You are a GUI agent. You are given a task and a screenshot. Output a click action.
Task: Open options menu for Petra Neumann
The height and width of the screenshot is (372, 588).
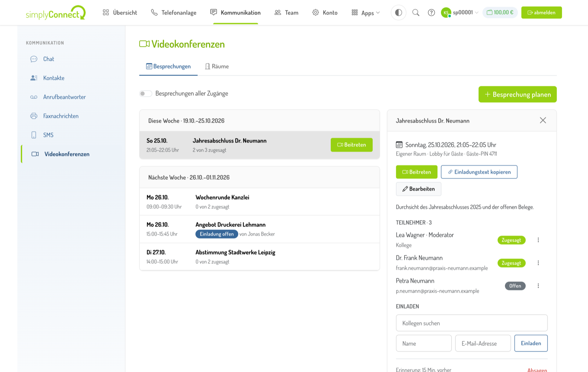coord(538,286)
